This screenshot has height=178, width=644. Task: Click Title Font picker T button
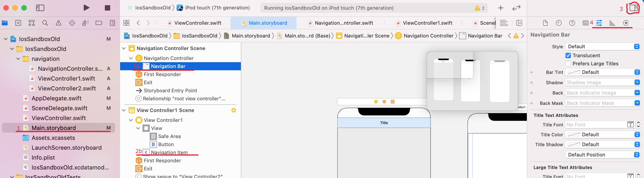click(630, 125)
